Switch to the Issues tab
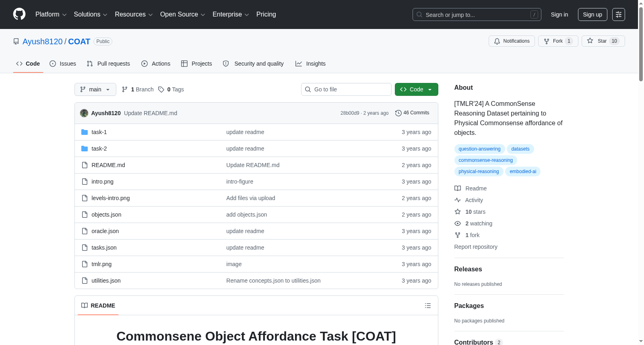 (x=63, y=64)
